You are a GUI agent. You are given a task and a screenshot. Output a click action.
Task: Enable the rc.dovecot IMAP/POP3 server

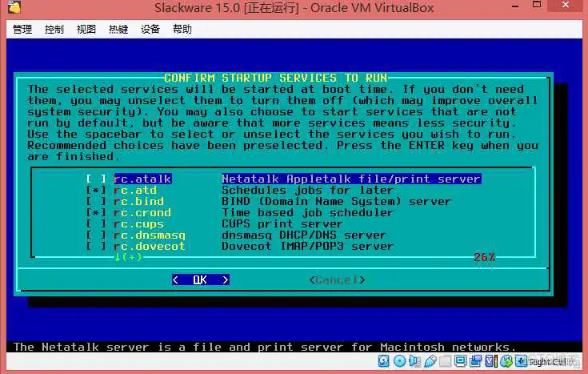(97, 247)
